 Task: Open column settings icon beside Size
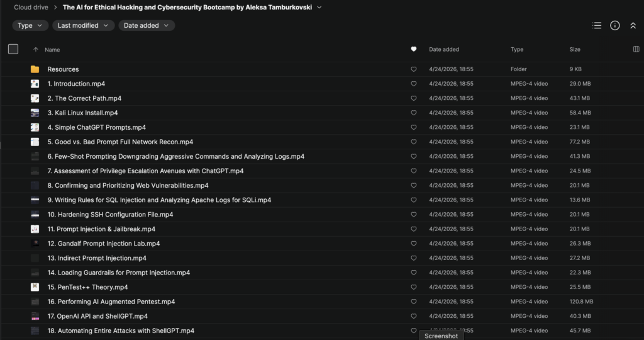point(636,49)
